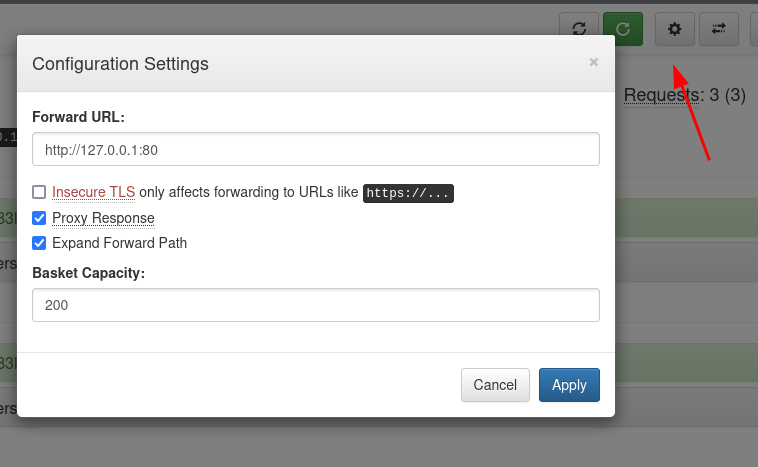Apply the configuration settings
The height and width of the screenshot is (467, 758).
pos(569,385)
